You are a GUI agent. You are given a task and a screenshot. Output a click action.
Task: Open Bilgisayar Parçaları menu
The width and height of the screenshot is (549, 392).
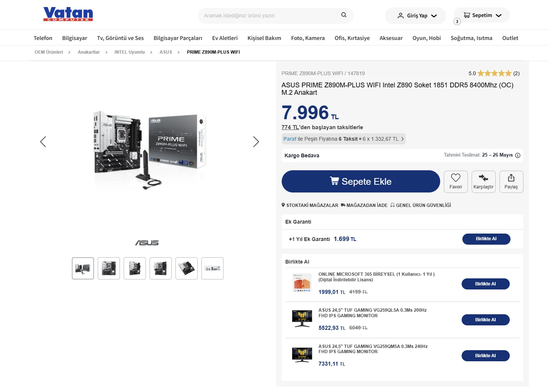pyautogui.click(x=178, y=38)
